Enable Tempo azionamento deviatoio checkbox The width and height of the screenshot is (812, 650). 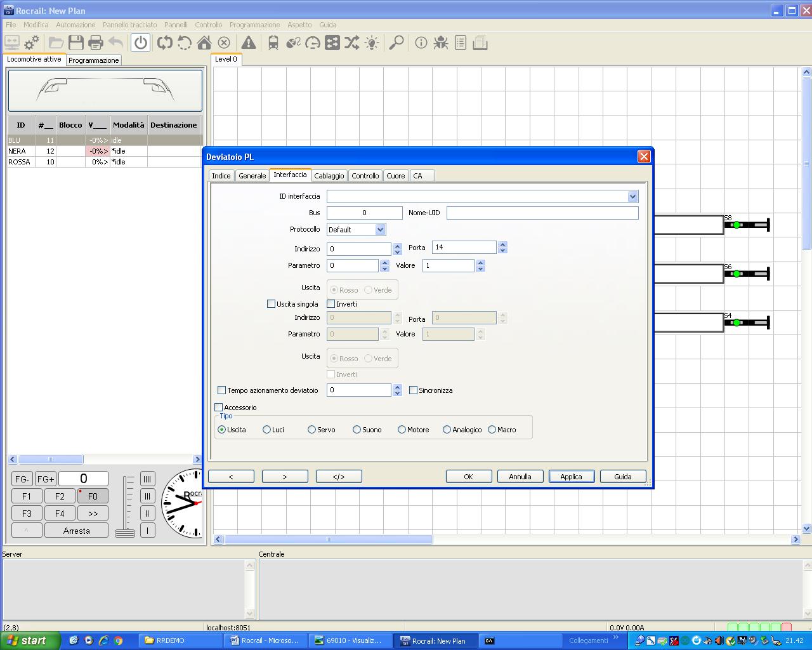point(221,390)
